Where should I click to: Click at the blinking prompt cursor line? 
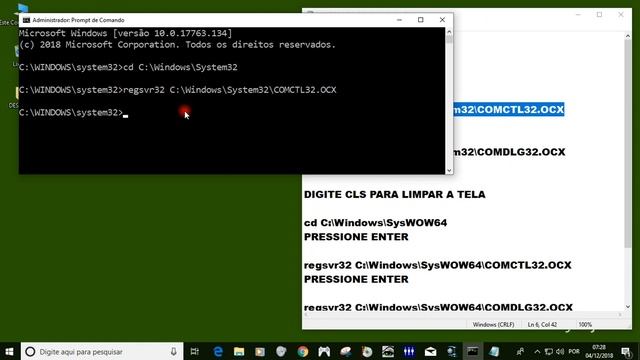click(73, 113)
